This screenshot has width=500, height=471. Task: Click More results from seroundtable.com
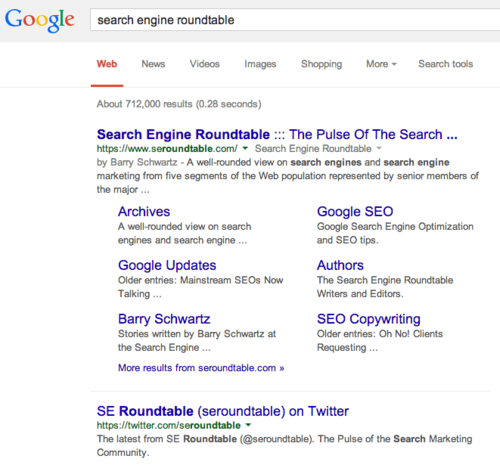201,368
